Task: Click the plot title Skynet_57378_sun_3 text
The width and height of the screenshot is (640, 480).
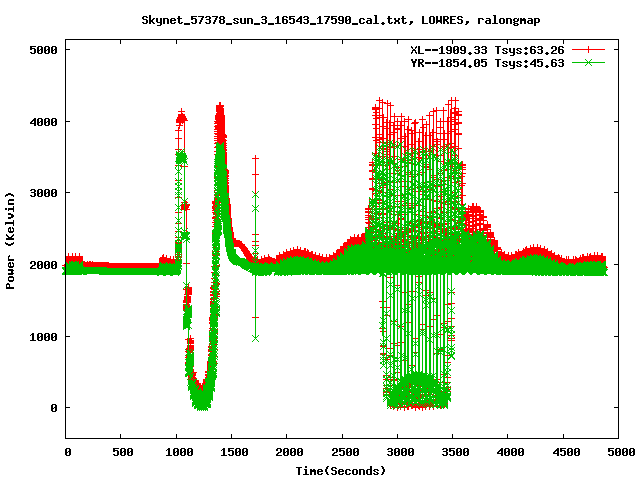Action: [x=341, y=20]
